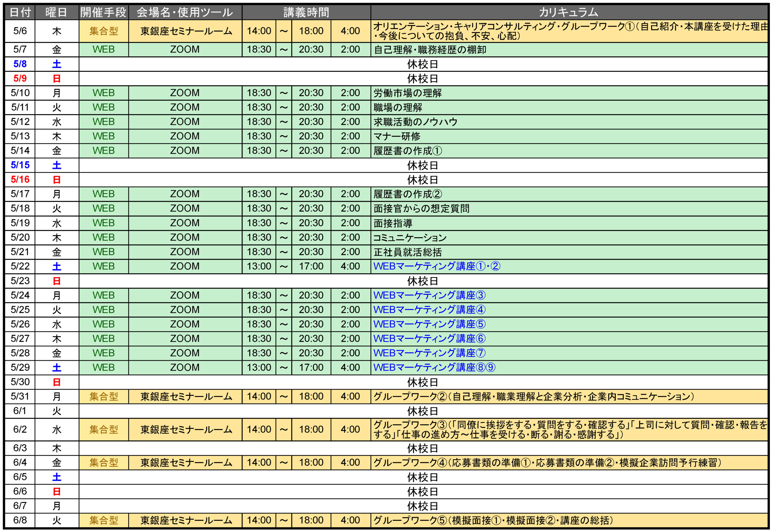The width and height of the screenshot is (775, 532).
Task: Click 土 weekday in the 5/29 row
Action: [57, 367]
